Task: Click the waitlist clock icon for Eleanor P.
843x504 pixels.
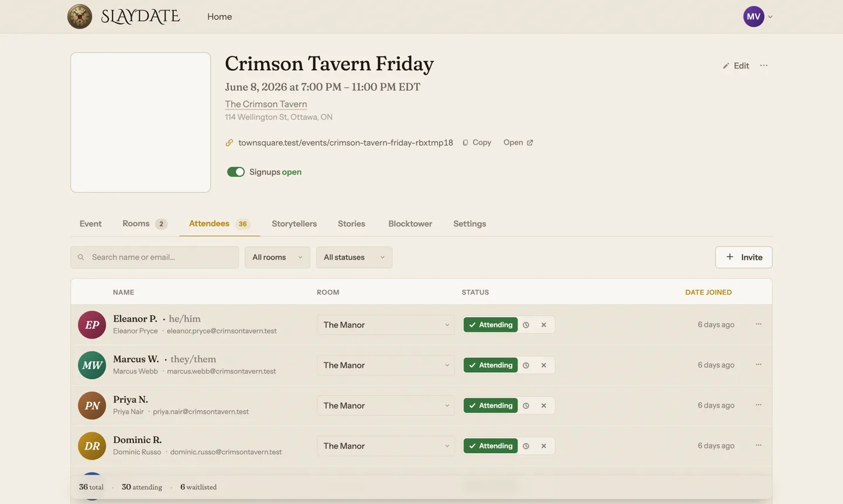Action: click(x=526, y=325)
